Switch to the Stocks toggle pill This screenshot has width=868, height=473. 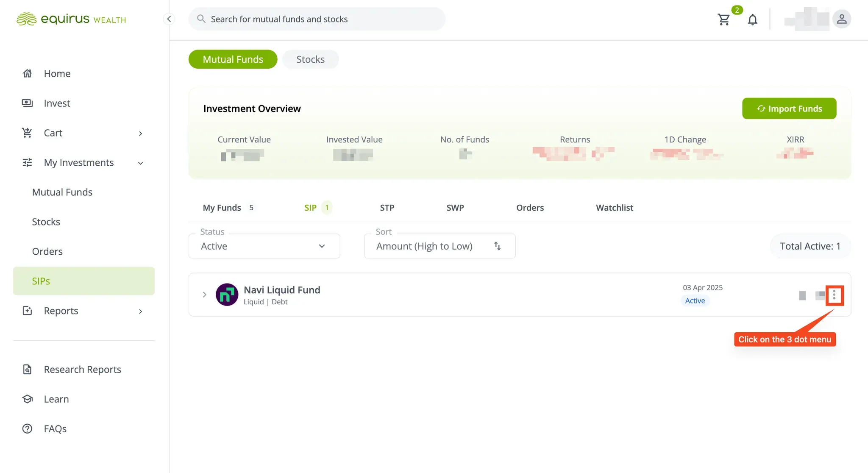310,59
